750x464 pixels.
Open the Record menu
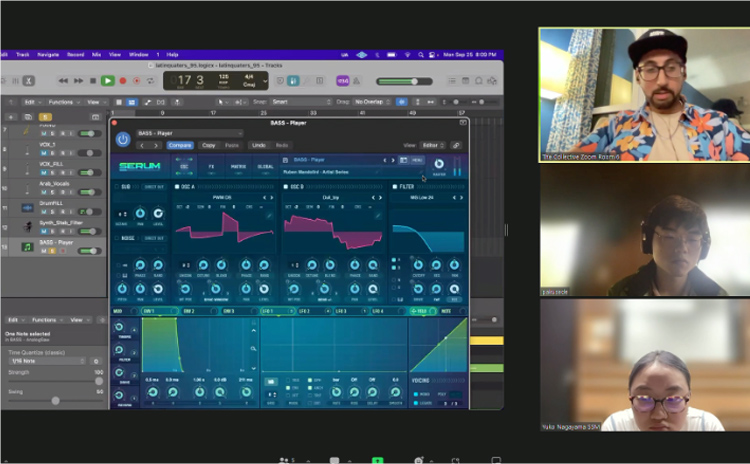point(76,55)
